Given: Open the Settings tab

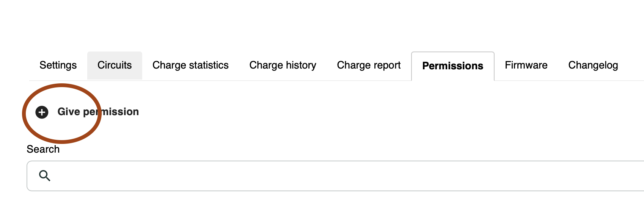Looking at the screenshot, I should tap(58, 66).
